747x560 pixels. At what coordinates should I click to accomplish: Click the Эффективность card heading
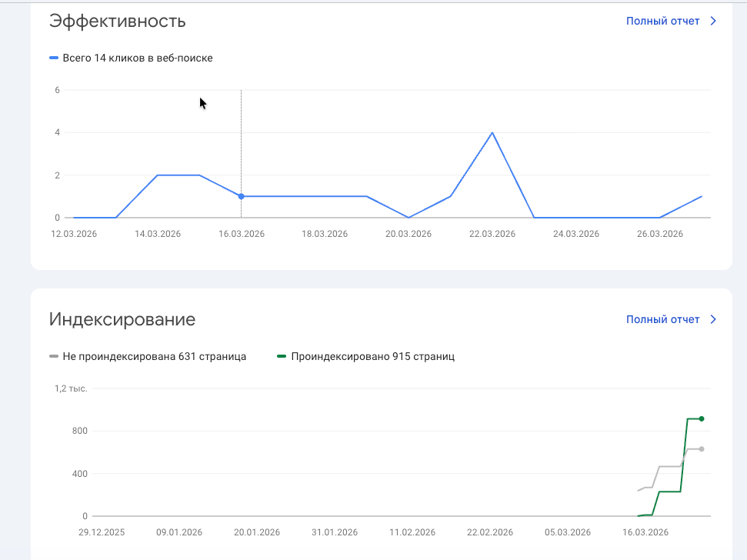117,21
